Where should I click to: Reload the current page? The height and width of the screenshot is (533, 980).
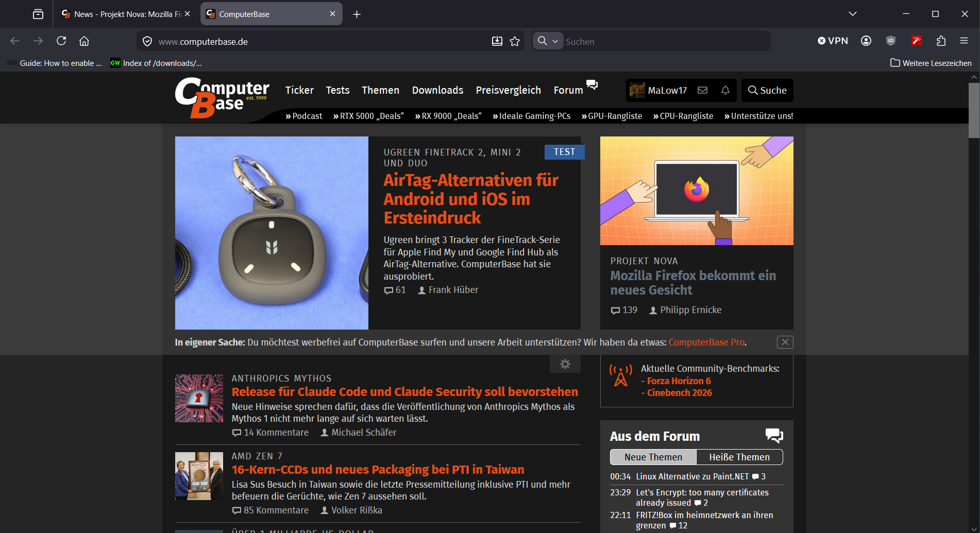point(61,41)
